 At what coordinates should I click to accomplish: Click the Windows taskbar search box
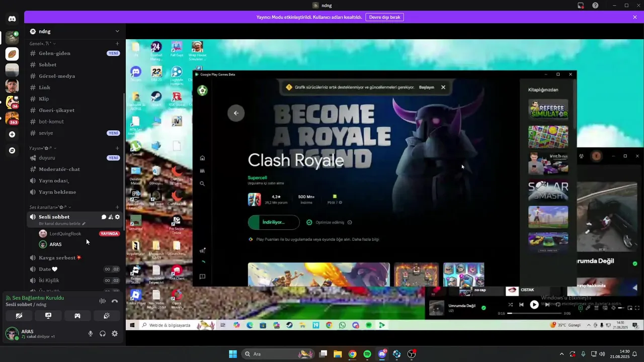click(278, 354)
